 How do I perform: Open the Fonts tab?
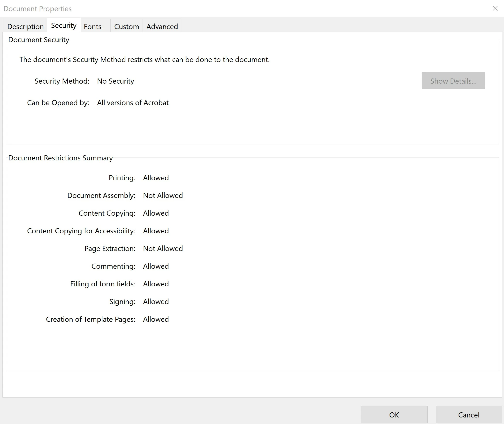93,26
